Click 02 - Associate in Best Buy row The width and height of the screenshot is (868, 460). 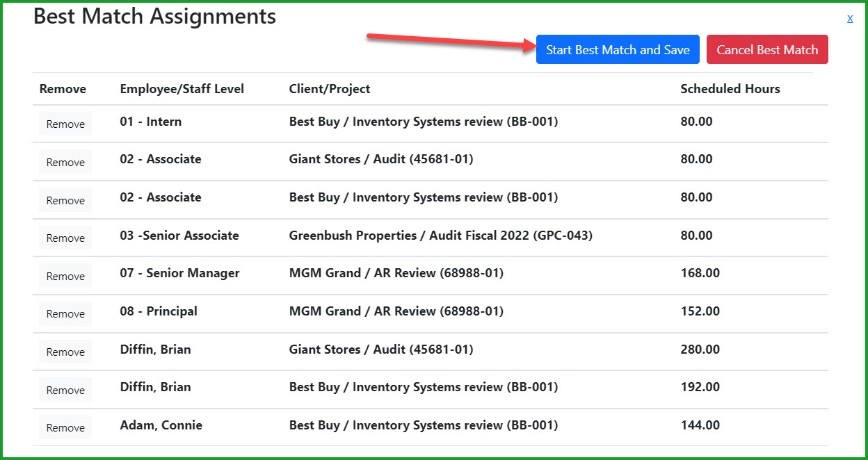tap(161, 197)
